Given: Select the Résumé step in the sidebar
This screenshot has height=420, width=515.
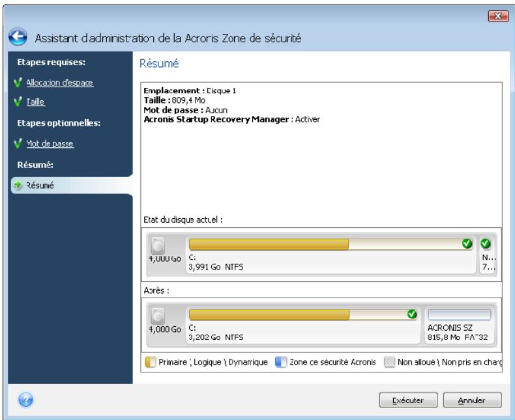Looking at the screenshot, I should (72, 186).
